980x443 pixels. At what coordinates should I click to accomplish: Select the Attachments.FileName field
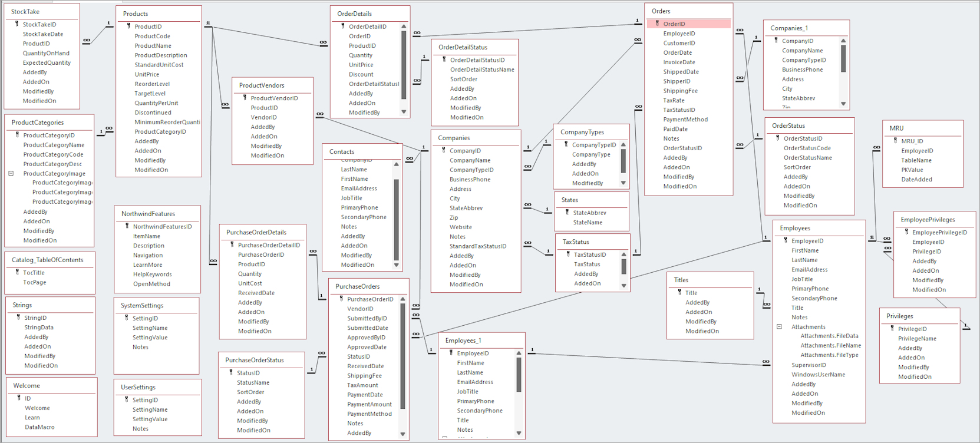830,345
